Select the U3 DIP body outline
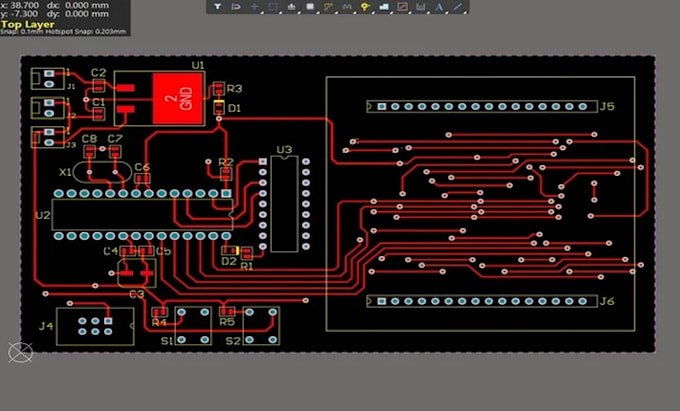680x411 pixels. pyautogui.click(x=284, y=204)
